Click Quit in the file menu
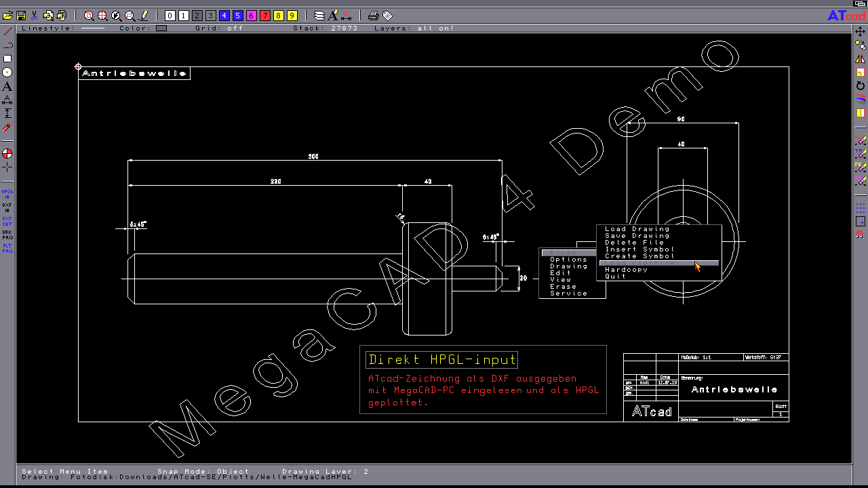The width and height of the screenshot is (868, 488). 615,277
